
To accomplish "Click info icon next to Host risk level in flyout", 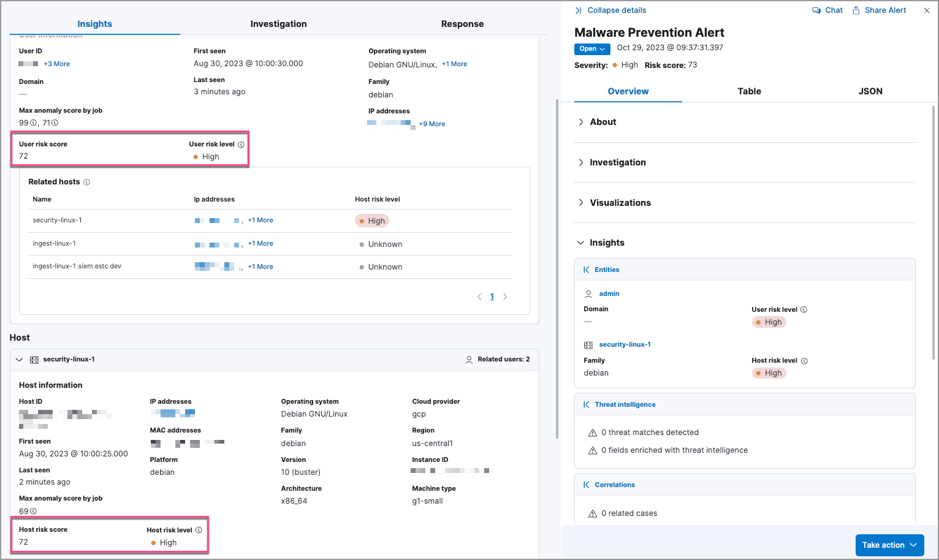I will 804,361.
